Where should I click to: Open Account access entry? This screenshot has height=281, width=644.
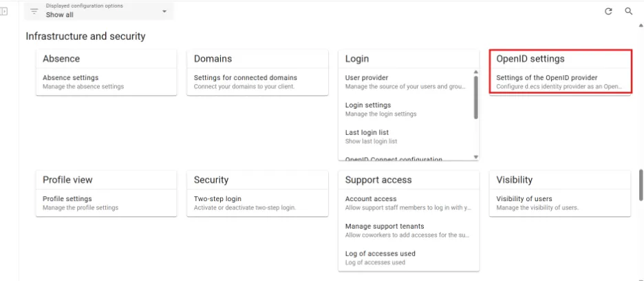409,203
